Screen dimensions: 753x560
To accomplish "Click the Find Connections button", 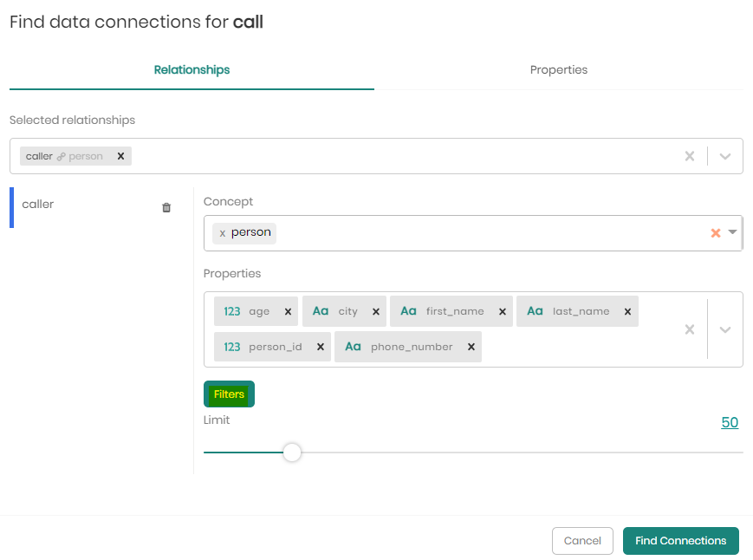I will pos(680,541).
